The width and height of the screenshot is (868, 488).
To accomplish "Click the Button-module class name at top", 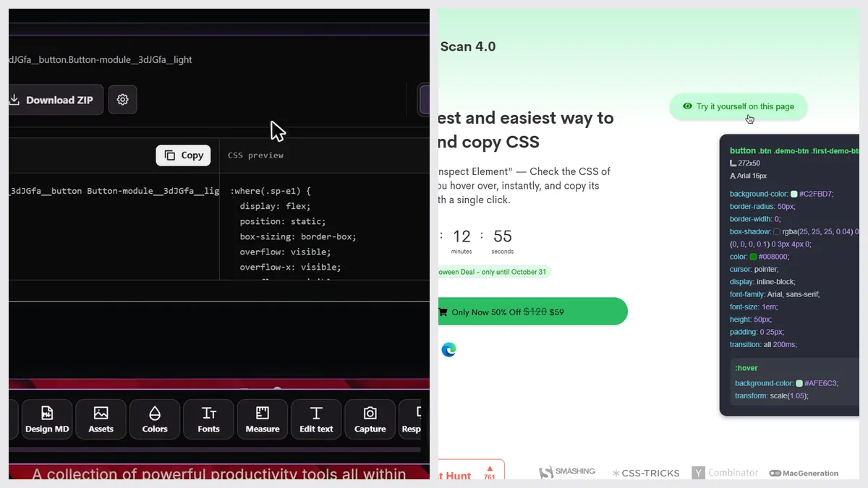I will (x=101, y=59).
